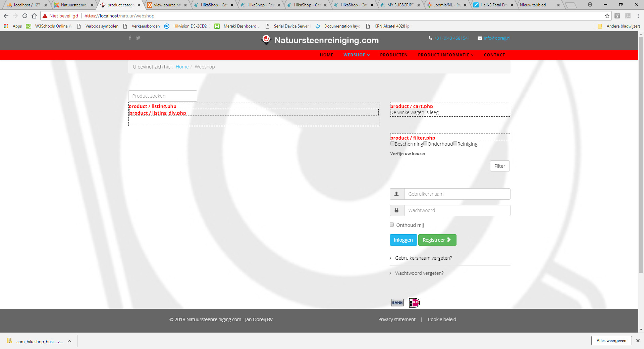Expand the PRODUCT INFORMATIE dropdown menu

pyautogui.click(x=446, y=55)
